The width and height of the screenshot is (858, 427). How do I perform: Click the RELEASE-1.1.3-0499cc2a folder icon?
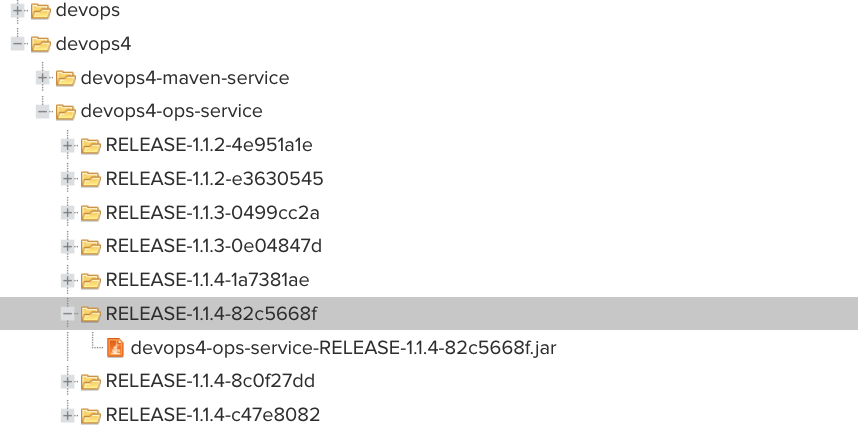(91, 213)
